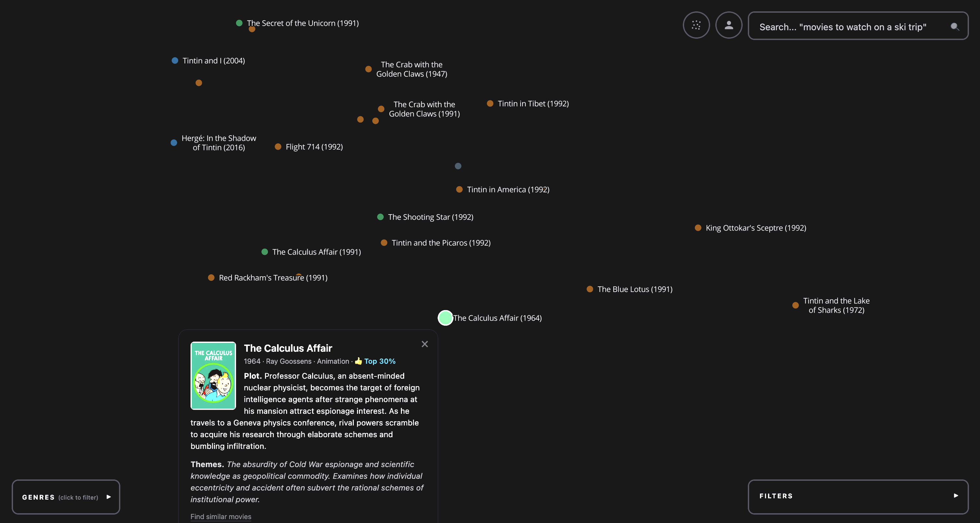Open the user profile icon button
The width and height of the screenshot is (980, 523).
point(729,25)
